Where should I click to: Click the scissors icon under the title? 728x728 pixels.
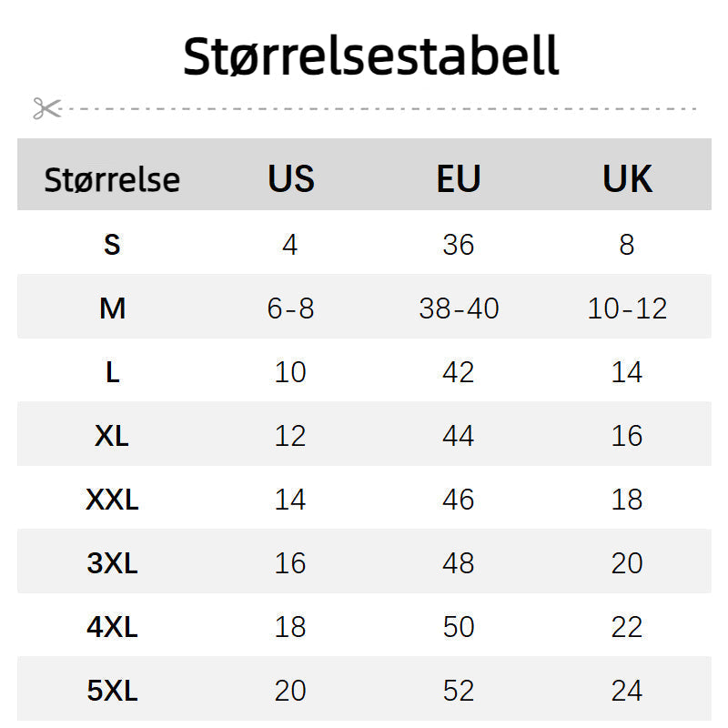46,108
